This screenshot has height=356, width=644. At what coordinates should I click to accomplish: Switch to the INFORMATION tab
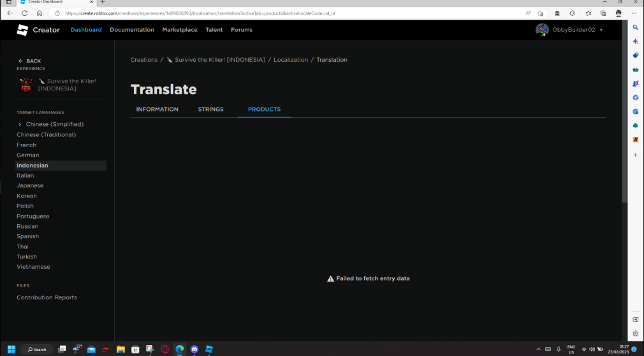pos(157,110)
